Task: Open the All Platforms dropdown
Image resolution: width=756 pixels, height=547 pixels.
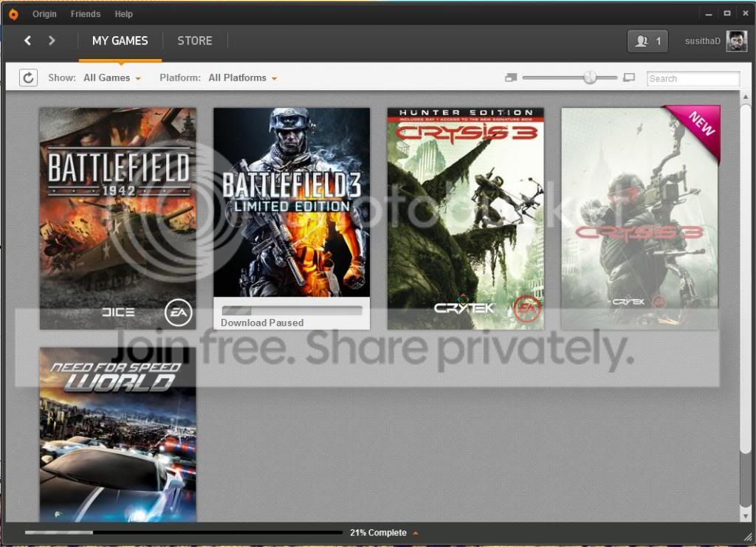Action: tap(242, 78)
